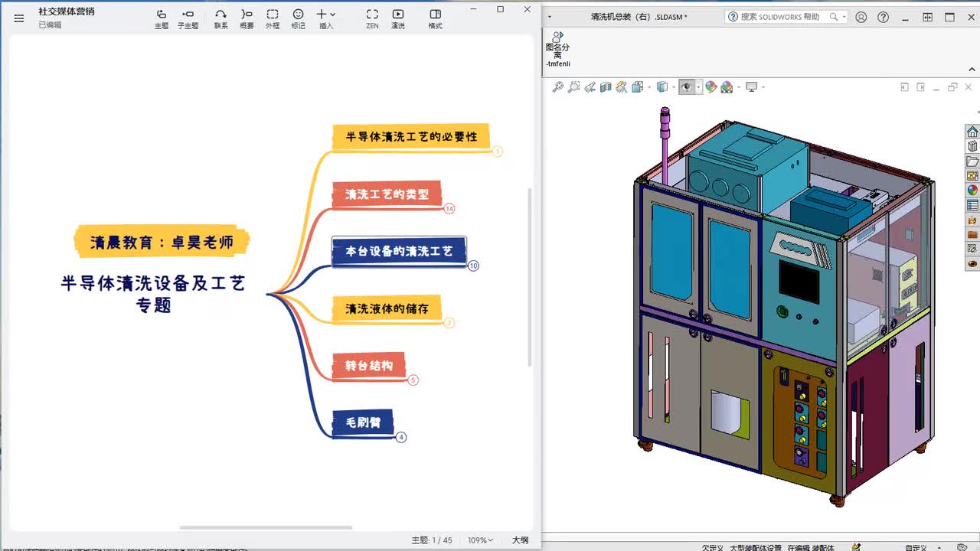
Task: Click the SolidWorks search magnifier icon
Action: click(834, 17)
